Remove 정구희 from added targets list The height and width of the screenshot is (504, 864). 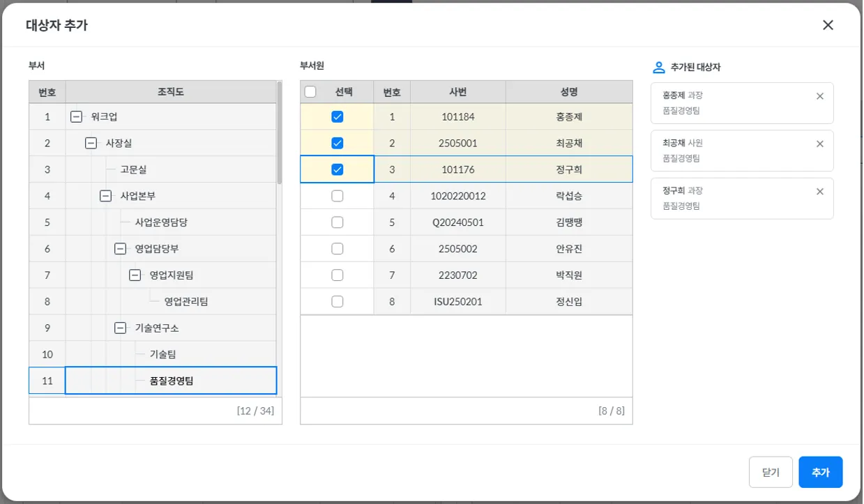[819, 192]
